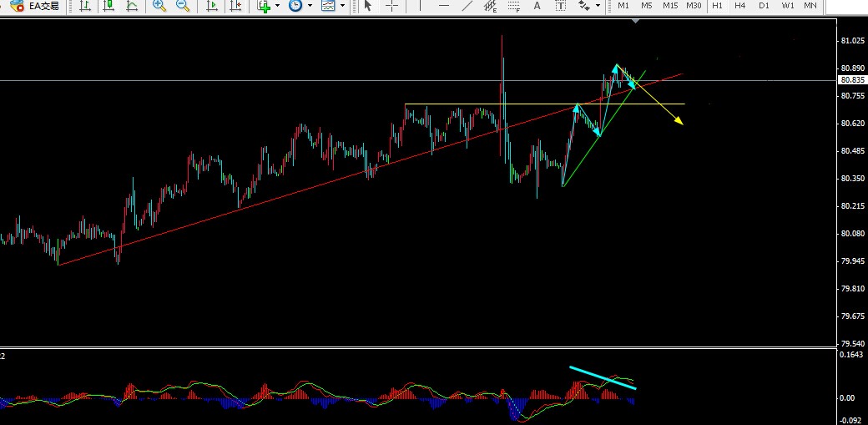This screenshot has height=425, width=868.
Task: Switch to the MN monthly timeframe
Action: tap(810, 6)
